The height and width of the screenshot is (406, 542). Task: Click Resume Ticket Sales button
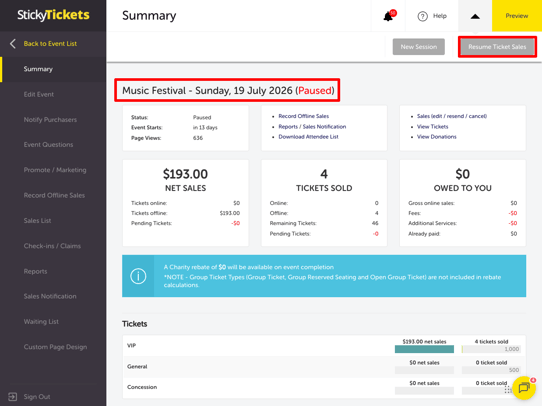tap(497, 47)
